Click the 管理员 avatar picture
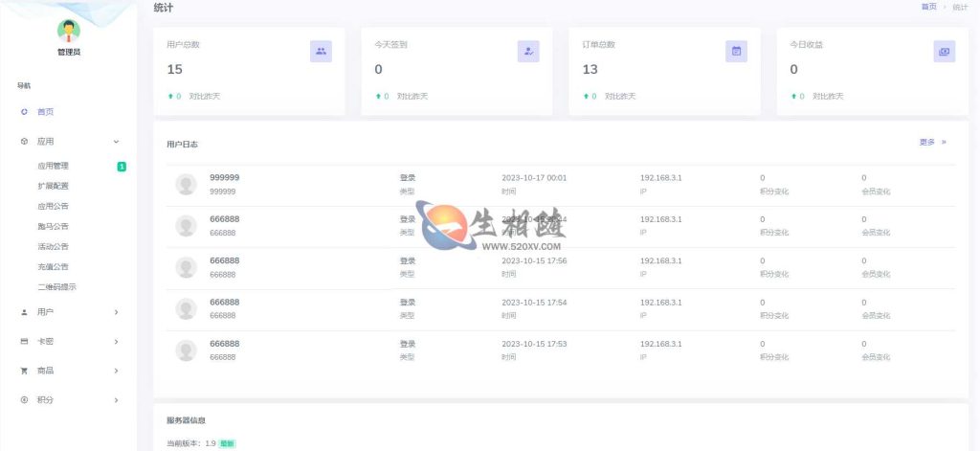This screenshot has height=451, width=980. click(69, 31)
